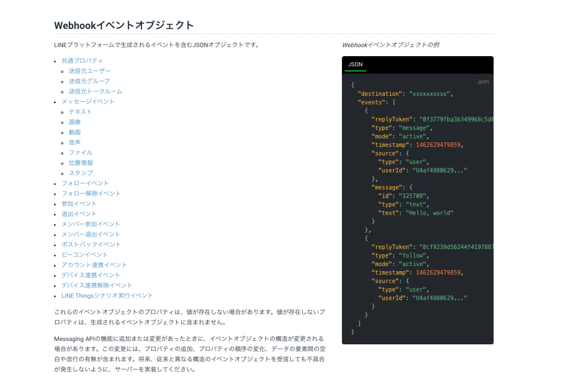Click the replyToken starting with 0f3779fba3b
568x392 pixels.
click(x=457, y=120)
